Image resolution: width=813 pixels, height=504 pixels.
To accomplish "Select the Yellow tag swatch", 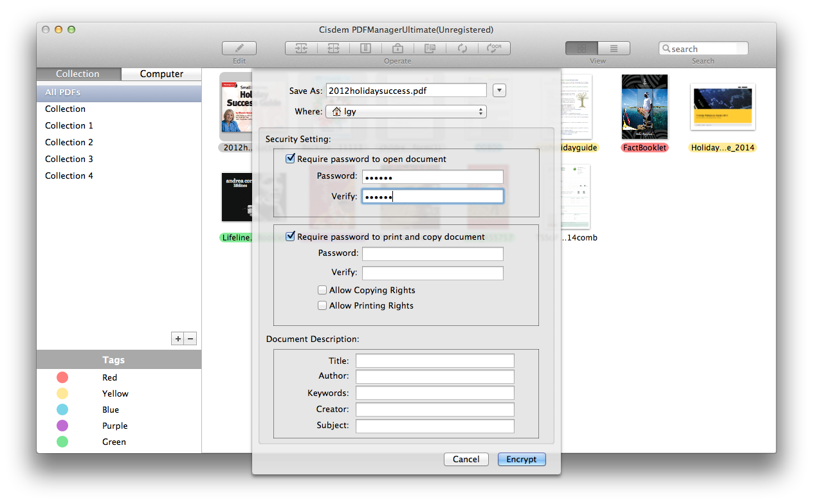I will point(62,393).
